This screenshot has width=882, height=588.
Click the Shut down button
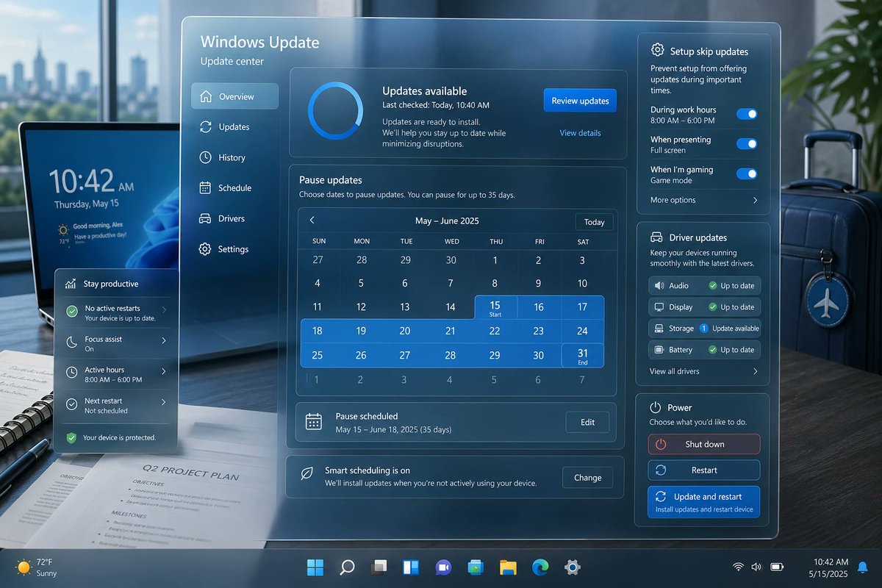coord(704,444)
